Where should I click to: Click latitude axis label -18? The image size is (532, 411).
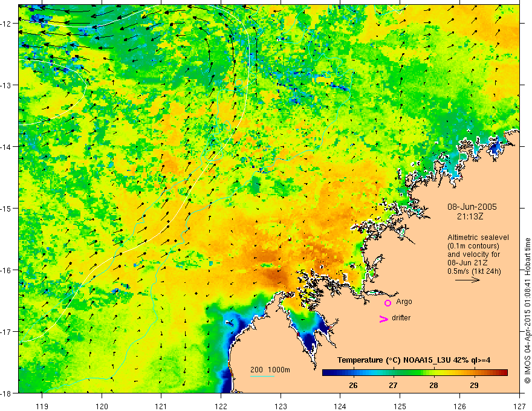pos(6,393)
